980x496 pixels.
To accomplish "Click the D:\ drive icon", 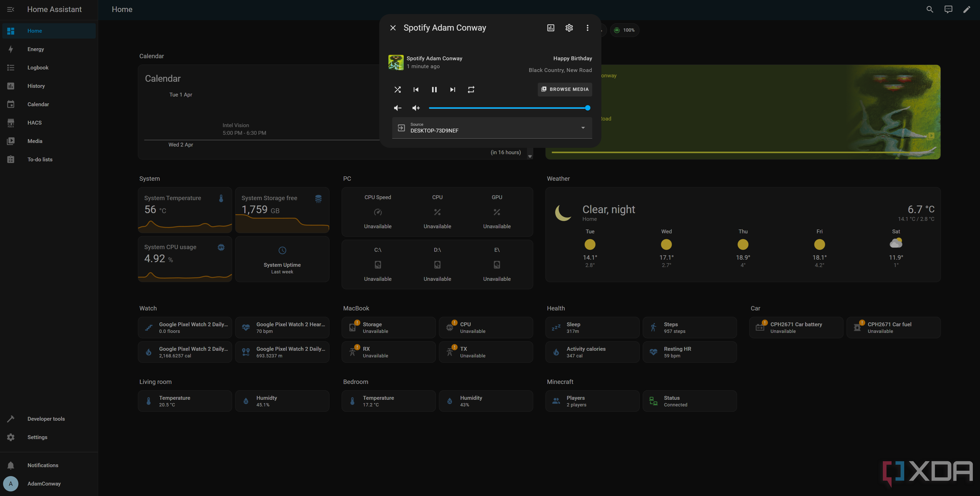I will (x=437, y=265).
